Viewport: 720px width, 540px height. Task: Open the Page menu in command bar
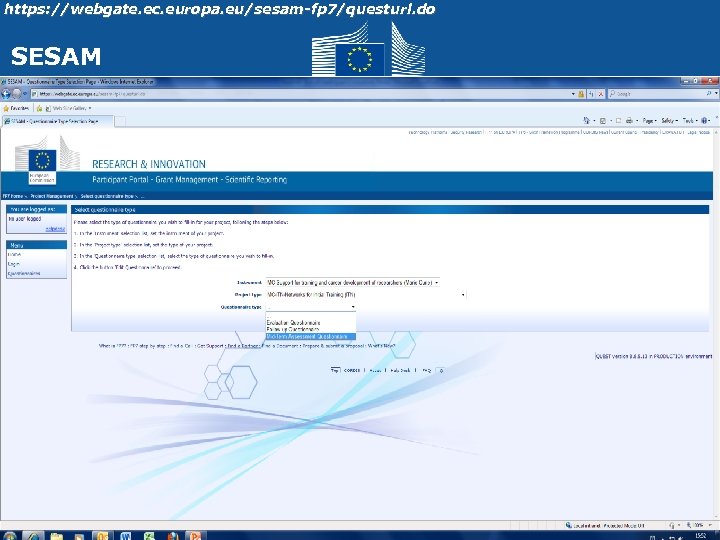pyautogui.click(x=649, y=121)
